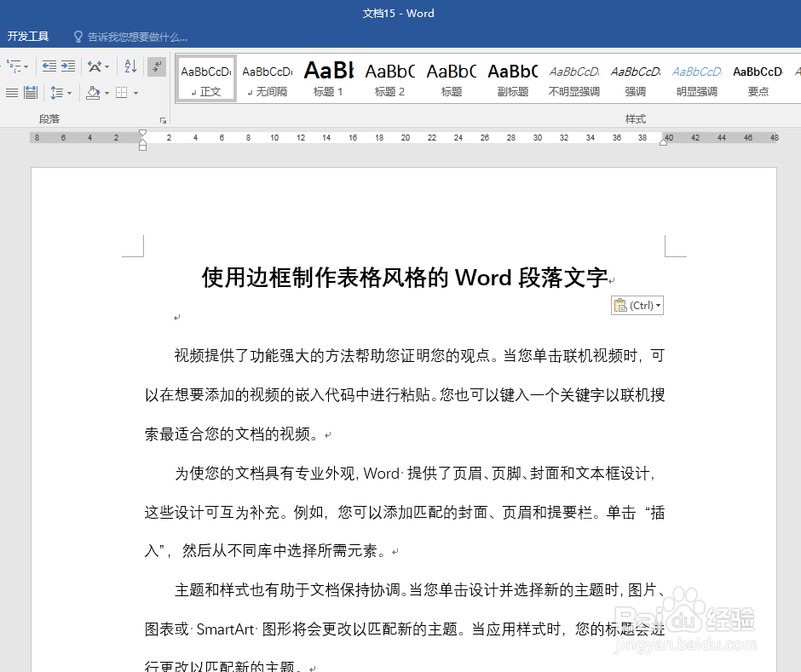Apply the 标题 1 style
Image resolution: width=801 pixels, height=672 pixels.
pyautogui.click(x=328, y=78)
